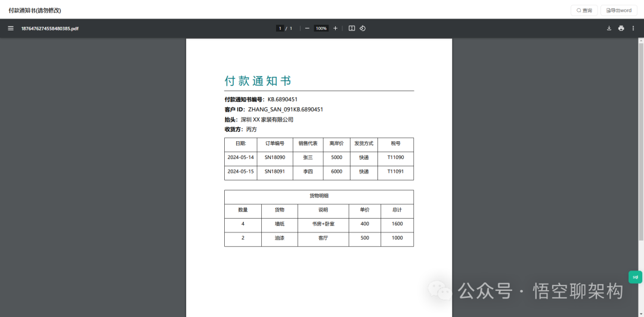Click the file name 1876476274558480385.pdf
The height and width of the screenshot is (317, 644).
point(49,29)
